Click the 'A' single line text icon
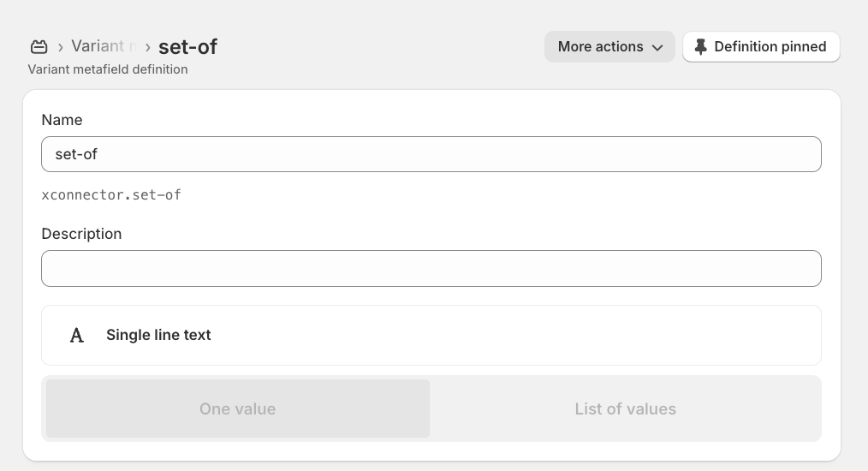The image size is (868, 471). 77,335
